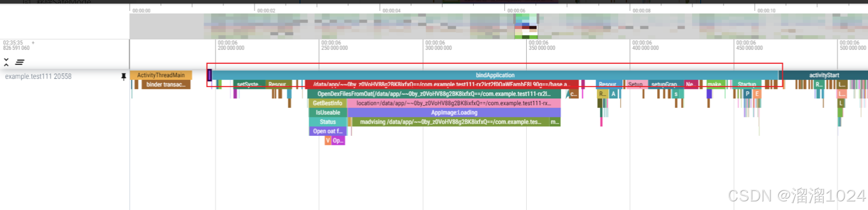
Task: Click the highlighted visible-window region in overview
Action: [526, 26]
